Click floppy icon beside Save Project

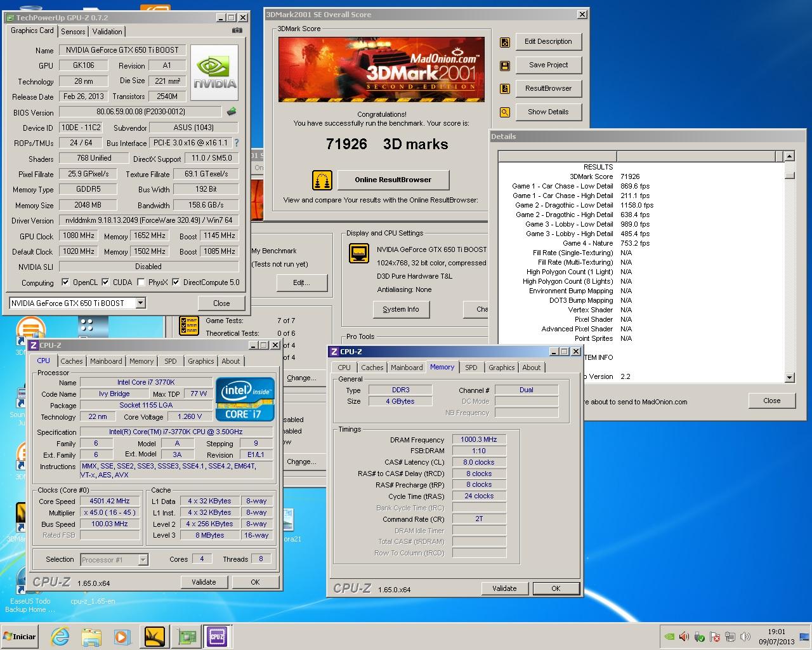click(x=505, y=65)
